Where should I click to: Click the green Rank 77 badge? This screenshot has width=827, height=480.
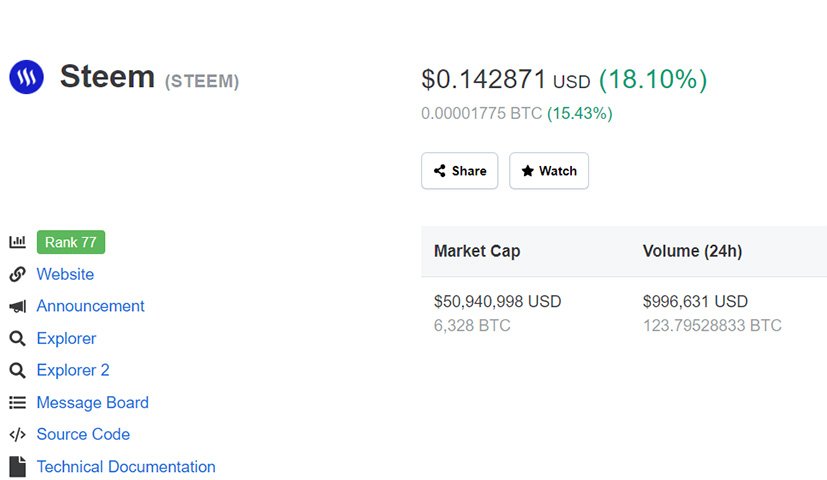pyautogui.click(x=71, y=242)
